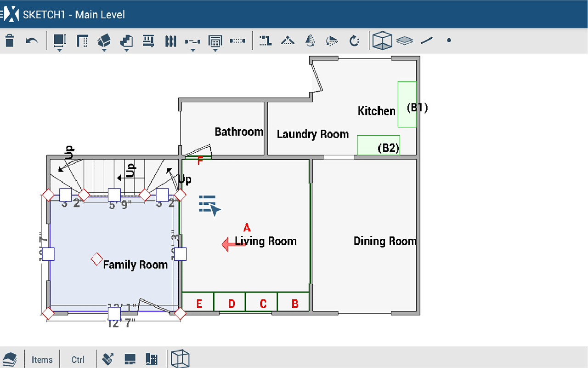Select the angled vertex tool icon
Screen dimensions: 588x368
[x=288, y=40]
